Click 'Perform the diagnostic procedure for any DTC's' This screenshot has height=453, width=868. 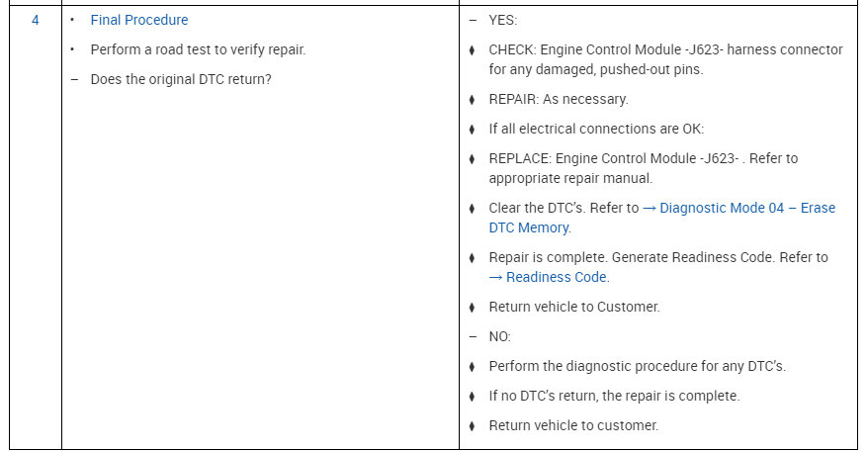tap(638, 366)
